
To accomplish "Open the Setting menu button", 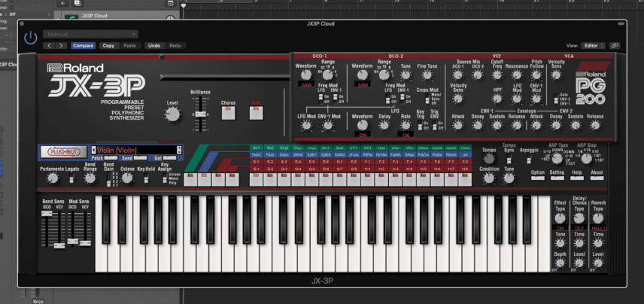I will click(557, 178).
